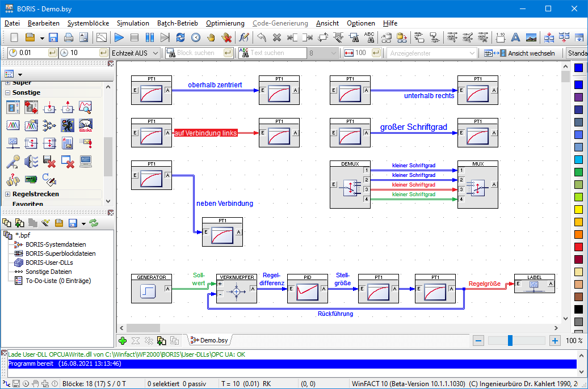Viewport: 588px width, 389px height.
Task: Pause the simulation
Action: click(x=150, y=37)
